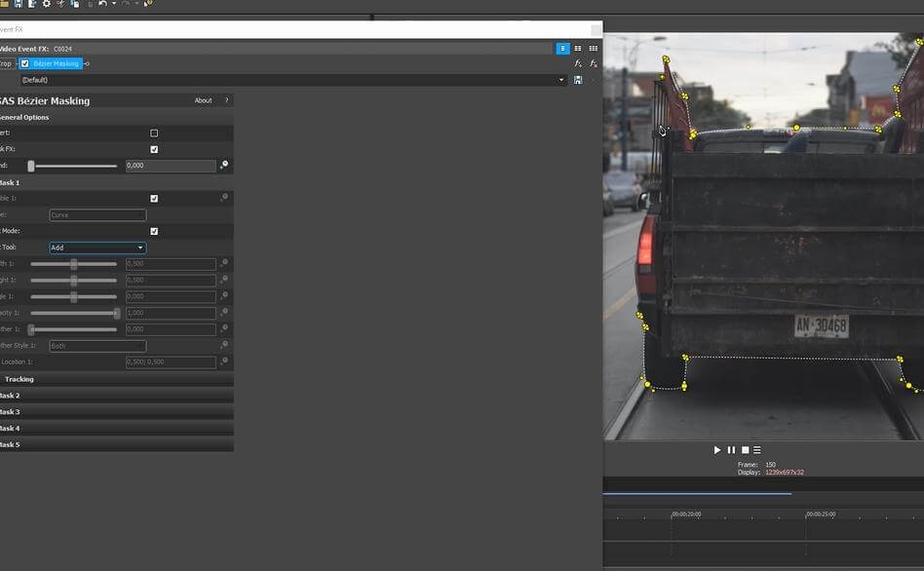Click the About button
This screenshot has height=571, width=924.
203,100
